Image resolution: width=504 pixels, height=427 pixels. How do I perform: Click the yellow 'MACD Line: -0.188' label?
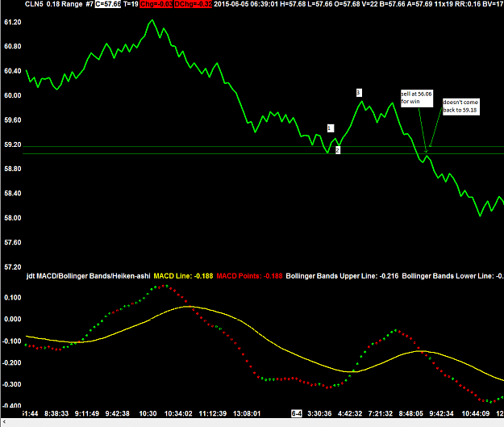click(x=183, y=276)
